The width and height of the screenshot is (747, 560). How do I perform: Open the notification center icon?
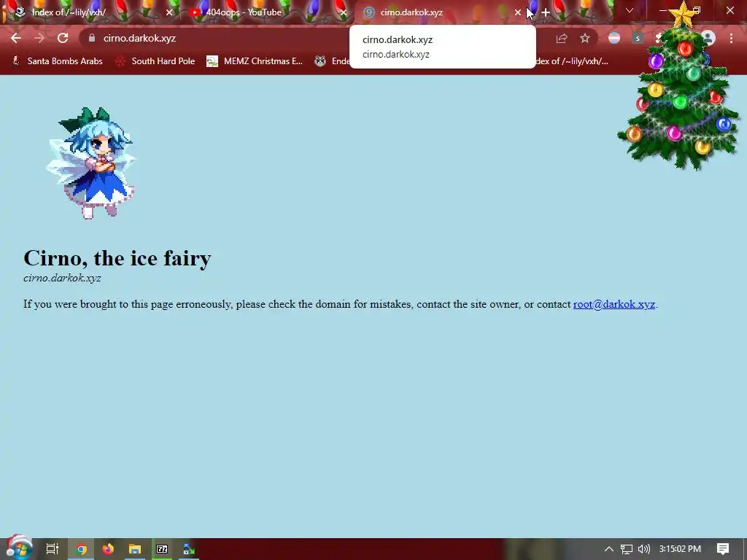(x=723, y=549)
